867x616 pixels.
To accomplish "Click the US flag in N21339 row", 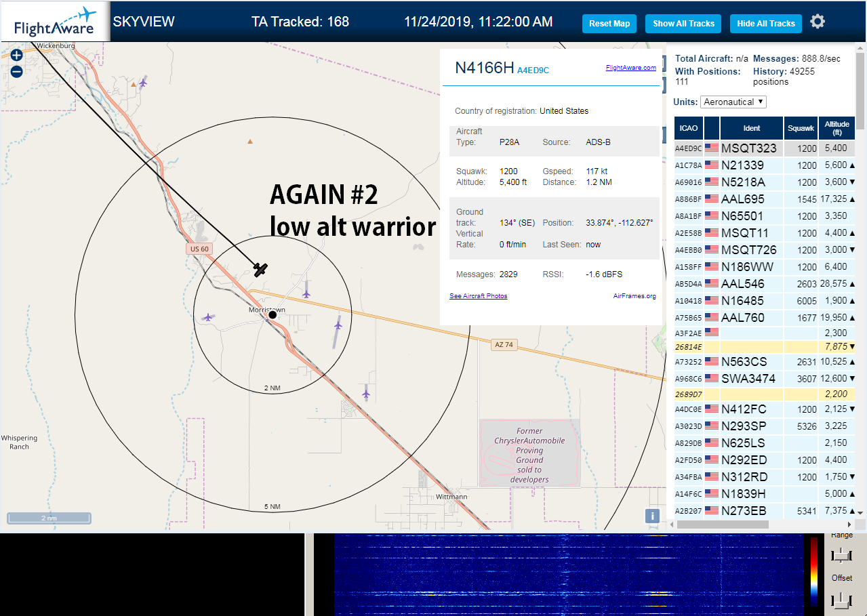I will point(712,165).
